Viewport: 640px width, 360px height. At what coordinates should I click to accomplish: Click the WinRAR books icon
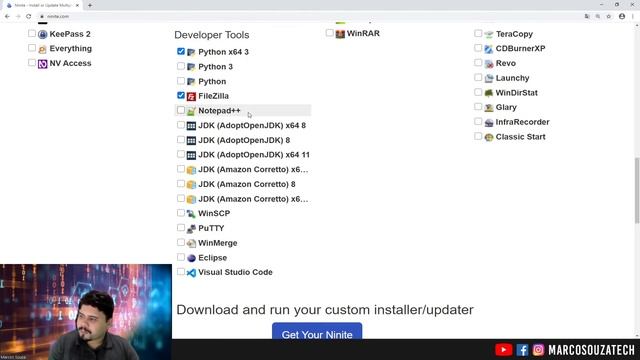(340, 34)
